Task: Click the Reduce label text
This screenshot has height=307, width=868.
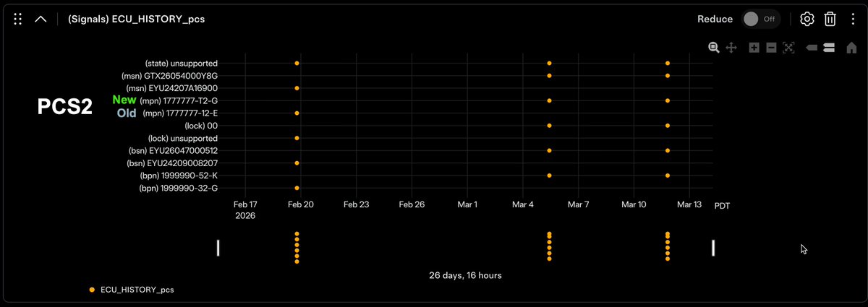Action: [x=715, y=20]
